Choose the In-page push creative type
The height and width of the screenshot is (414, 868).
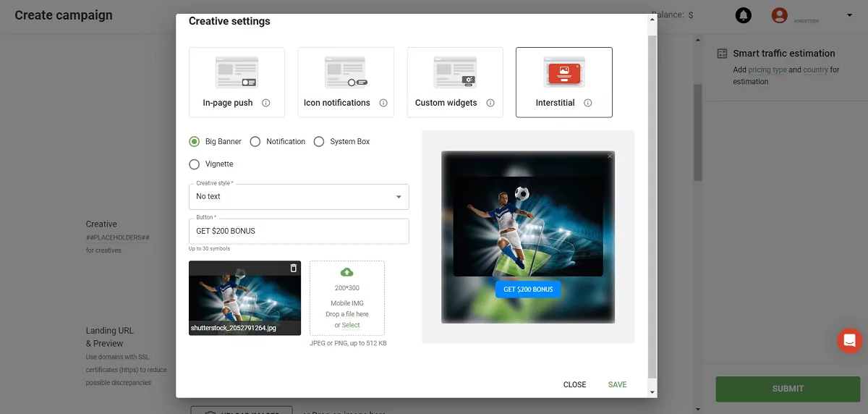pyautogui.click(x=237, y=82)
